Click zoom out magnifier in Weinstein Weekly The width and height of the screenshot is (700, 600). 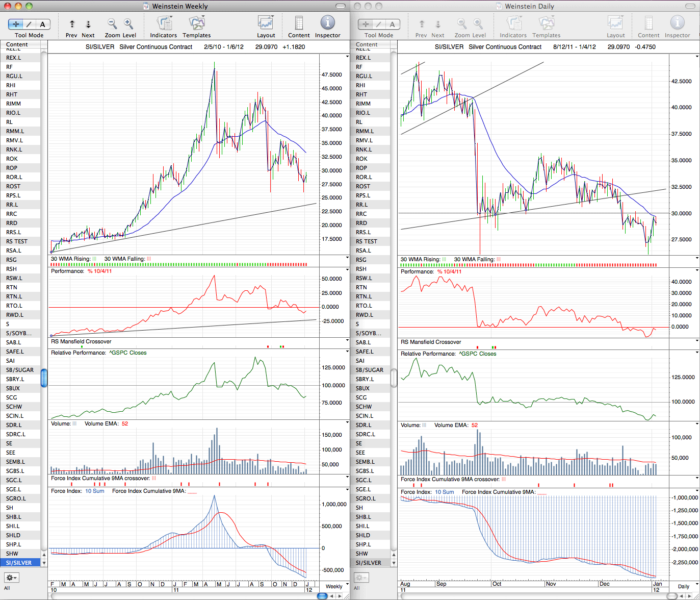[x=112, y=23]
